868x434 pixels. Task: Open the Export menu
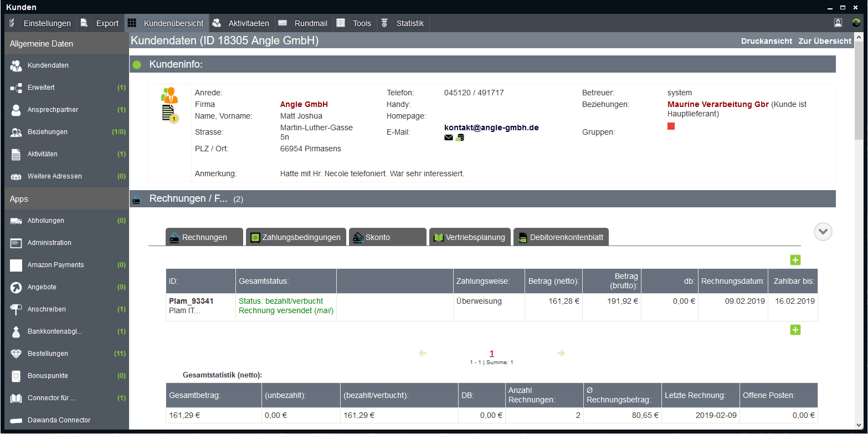tap(100, 23)
